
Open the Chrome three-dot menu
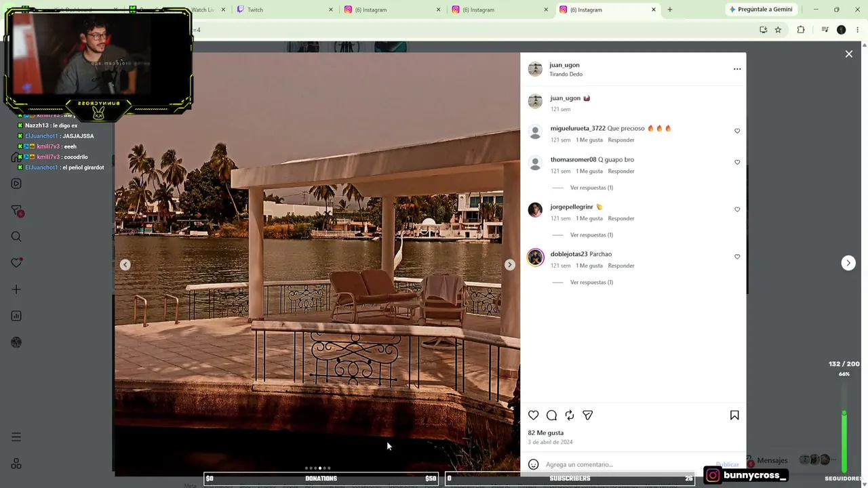[858, 30]
